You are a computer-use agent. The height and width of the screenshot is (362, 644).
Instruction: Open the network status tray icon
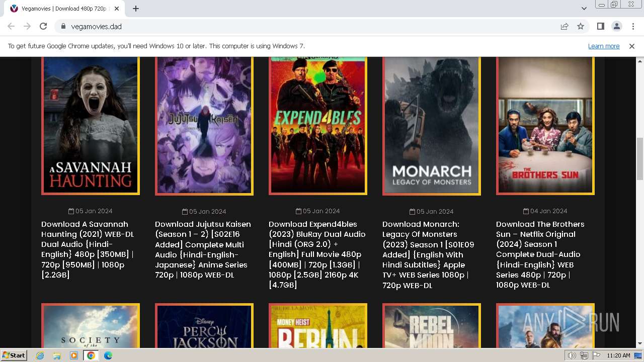click(584, 355)
